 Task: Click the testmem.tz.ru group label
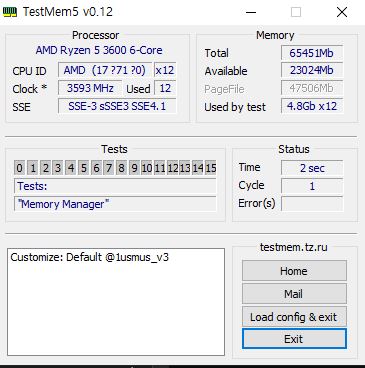point(294,247)
